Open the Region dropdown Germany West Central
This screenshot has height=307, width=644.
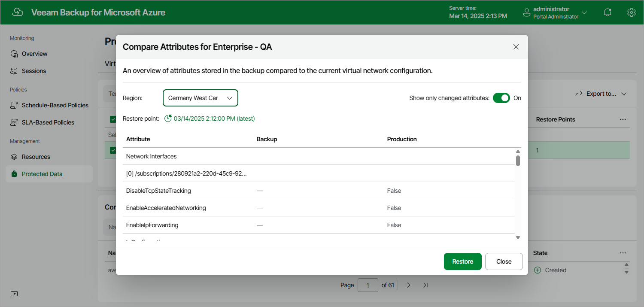[200, 98]
